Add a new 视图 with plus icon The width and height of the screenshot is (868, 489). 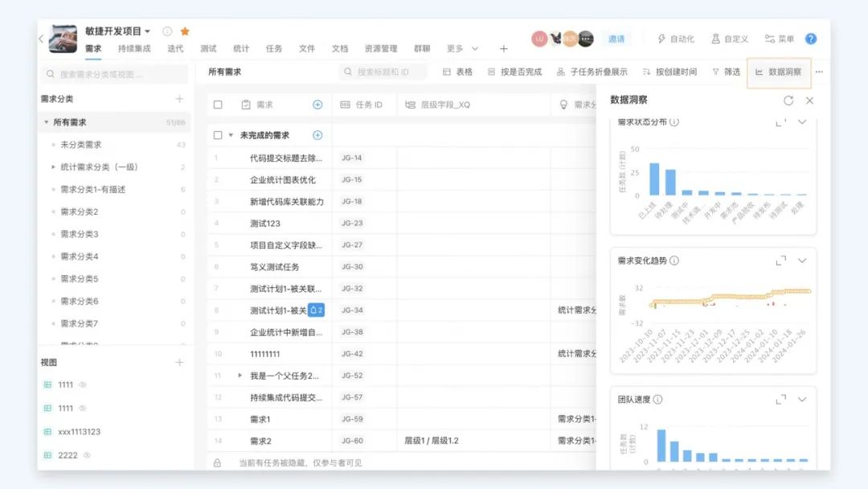(179, 363)
